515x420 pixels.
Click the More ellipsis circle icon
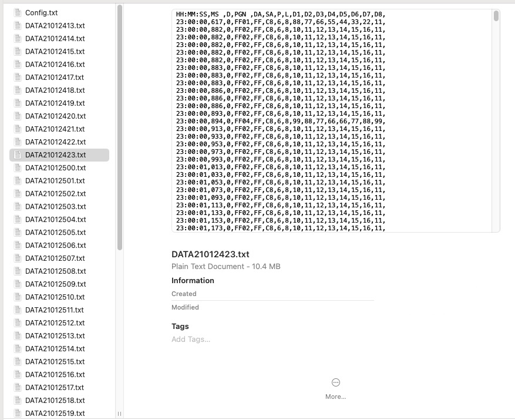tap(336, 382)
